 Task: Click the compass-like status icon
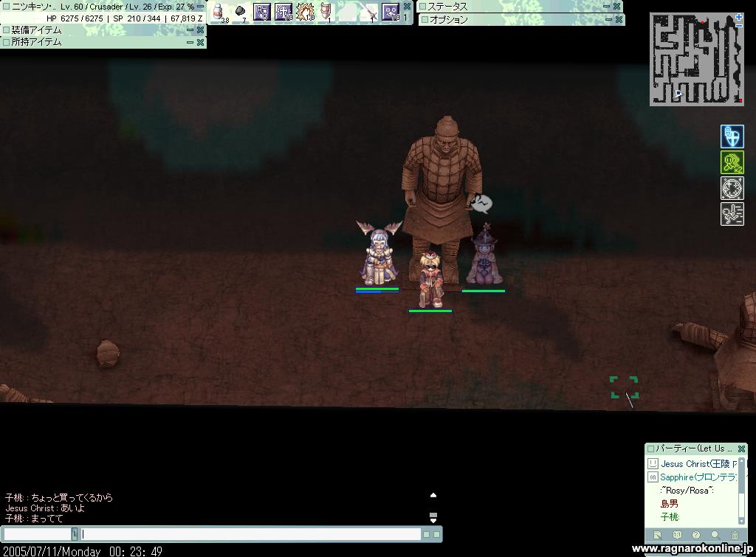[732, 188]
